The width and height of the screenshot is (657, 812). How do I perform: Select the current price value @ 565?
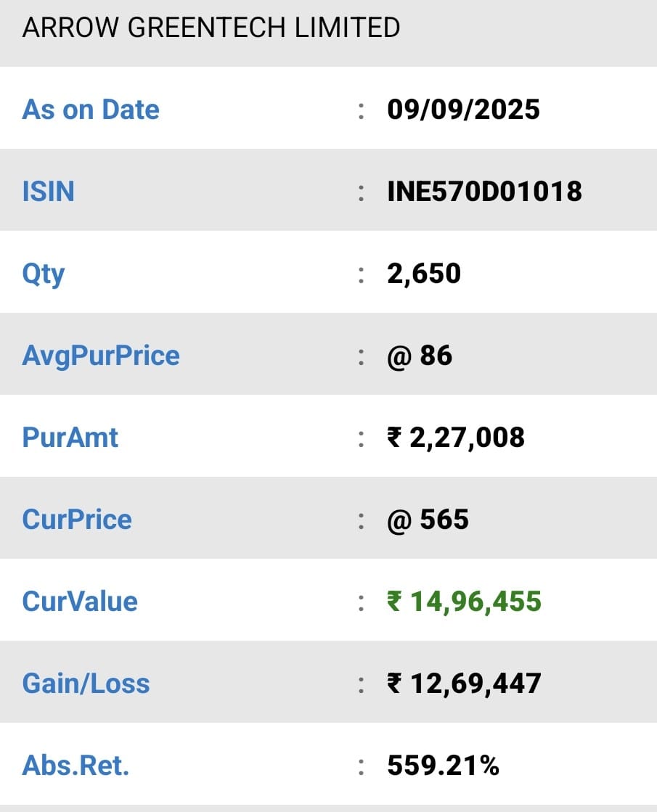coord(428,520)
